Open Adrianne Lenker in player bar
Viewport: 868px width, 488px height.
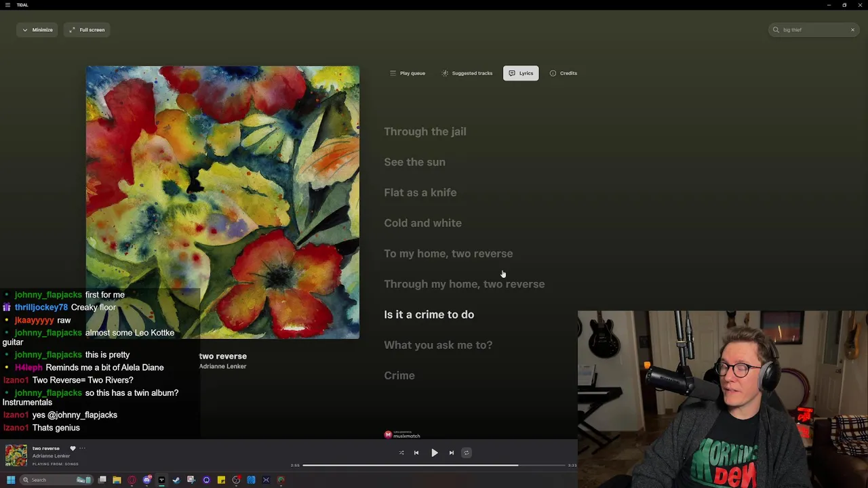coord(51,456)
